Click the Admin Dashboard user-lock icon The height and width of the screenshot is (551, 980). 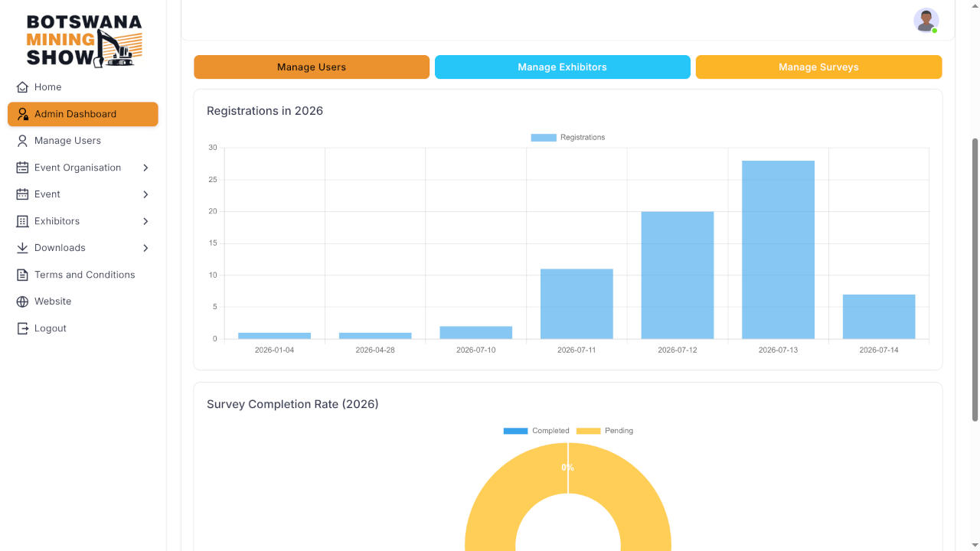pyautogui.click(x=22, y=114)
